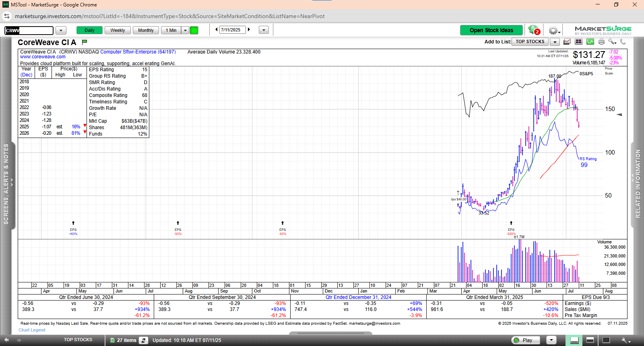This screenshot has width=644, height=346.
Task: Click the chart view icon beside the list dropdown
Action: pyautogui.click(x=567, y=41)
